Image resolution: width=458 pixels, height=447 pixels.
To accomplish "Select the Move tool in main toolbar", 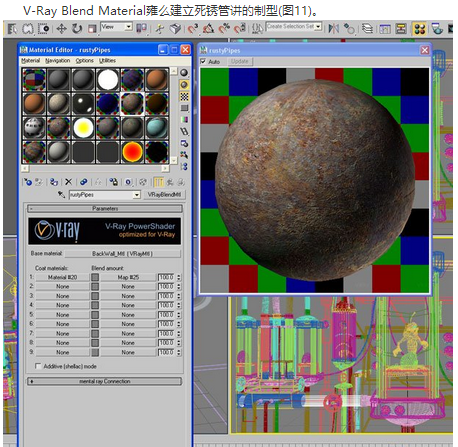I will 61,29.
